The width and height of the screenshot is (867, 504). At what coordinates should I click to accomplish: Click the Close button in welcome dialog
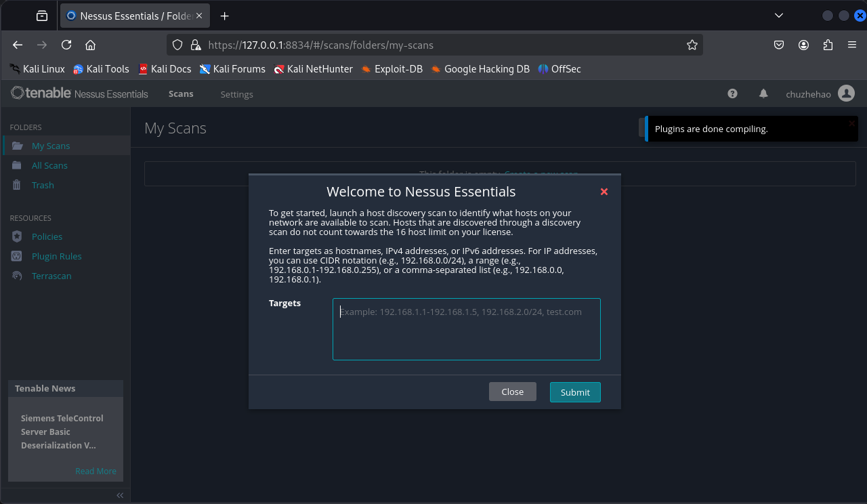[512, 392]
